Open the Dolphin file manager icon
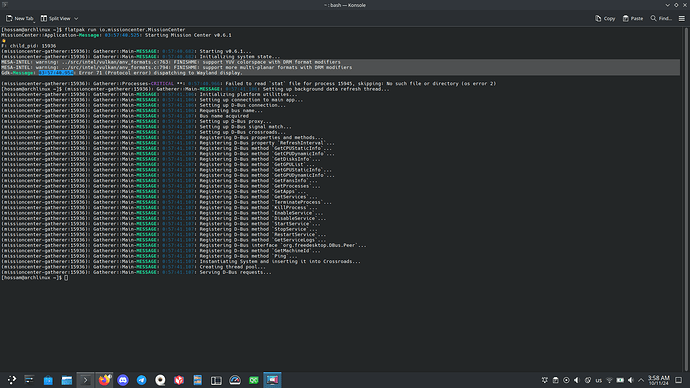This screenshot has width=690, height=388. (67, 380)
